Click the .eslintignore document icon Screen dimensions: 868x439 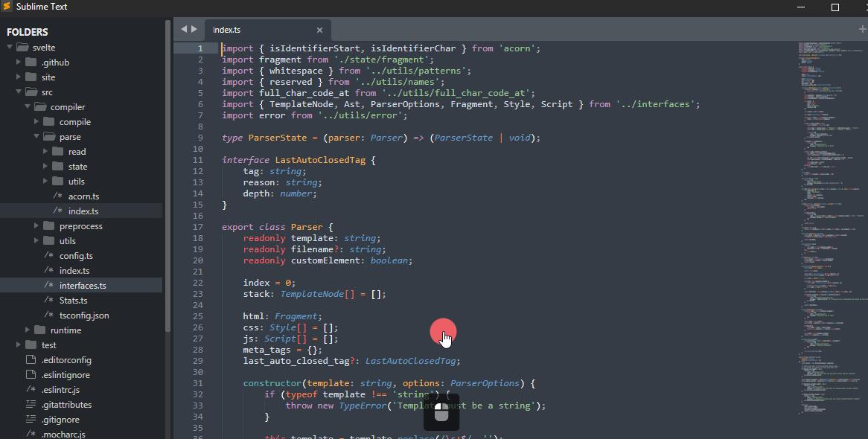(x=31, y=375)
